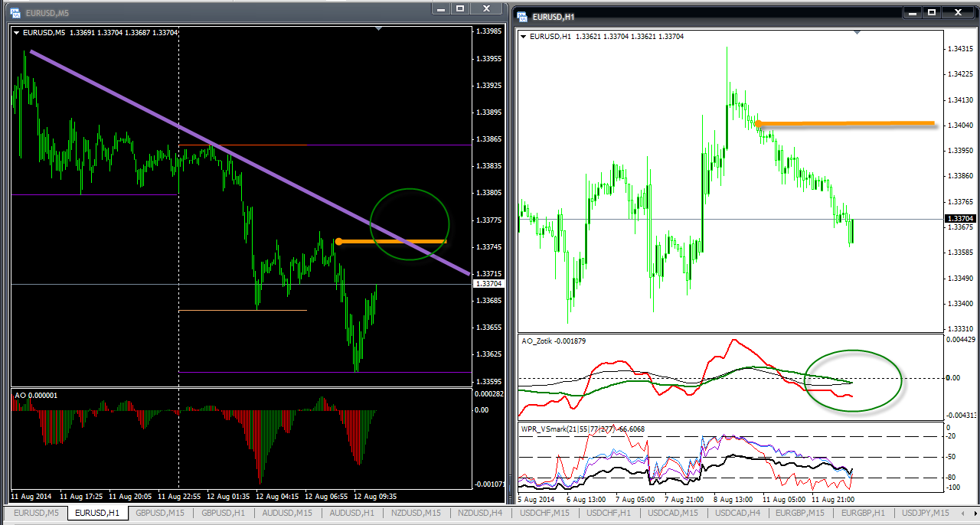Expand the triangle beside the EURUSD,H1 chart label
This screenshot has width=980, height=525.
coord(523,36)
